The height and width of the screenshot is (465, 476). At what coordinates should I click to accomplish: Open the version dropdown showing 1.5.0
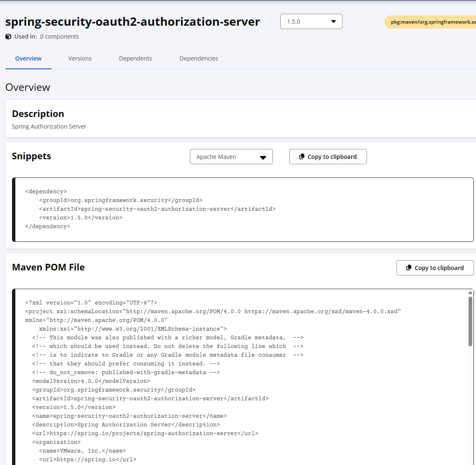click(x=311, y=21)
